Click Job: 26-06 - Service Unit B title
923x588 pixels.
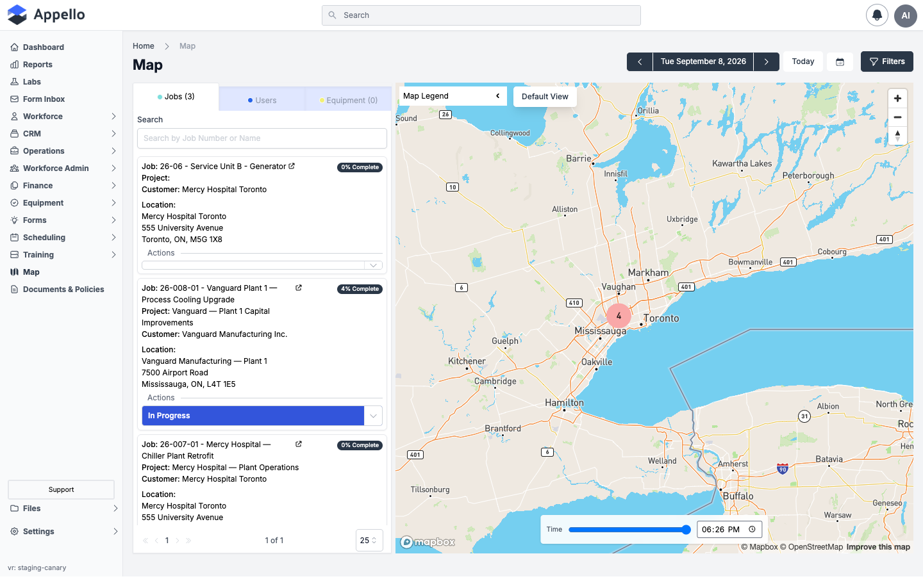click(x=214, y=167)
